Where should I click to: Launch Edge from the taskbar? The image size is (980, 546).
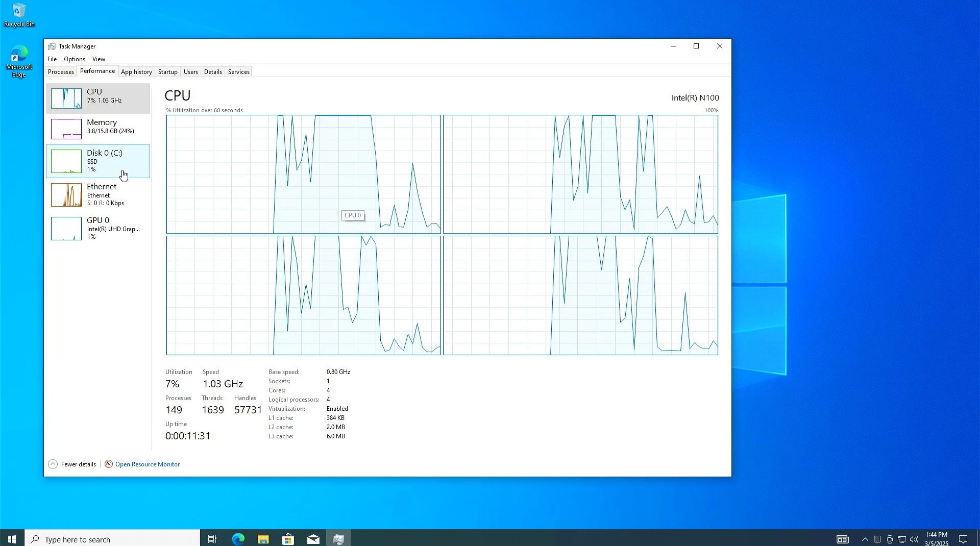[x=238, y=539]
